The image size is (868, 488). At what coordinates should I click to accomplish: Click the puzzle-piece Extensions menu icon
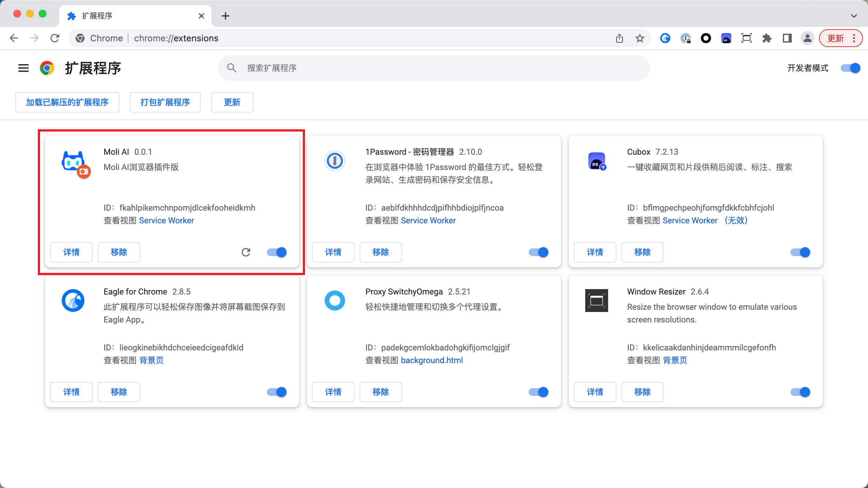click(767, 38)
